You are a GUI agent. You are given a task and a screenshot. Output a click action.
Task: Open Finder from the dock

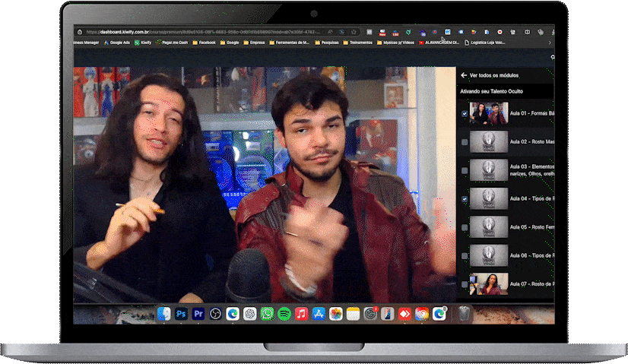[163, 314]
